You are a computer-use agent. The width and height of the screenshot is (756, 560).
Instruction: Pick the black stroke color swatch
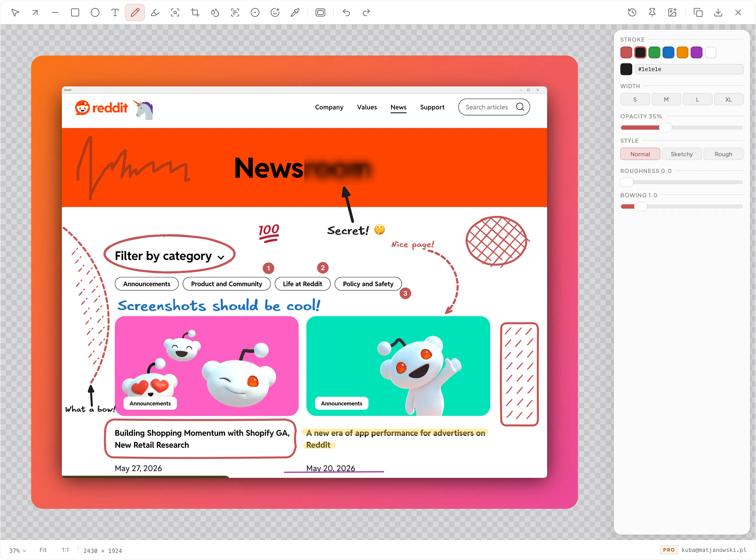pos(640,52)
